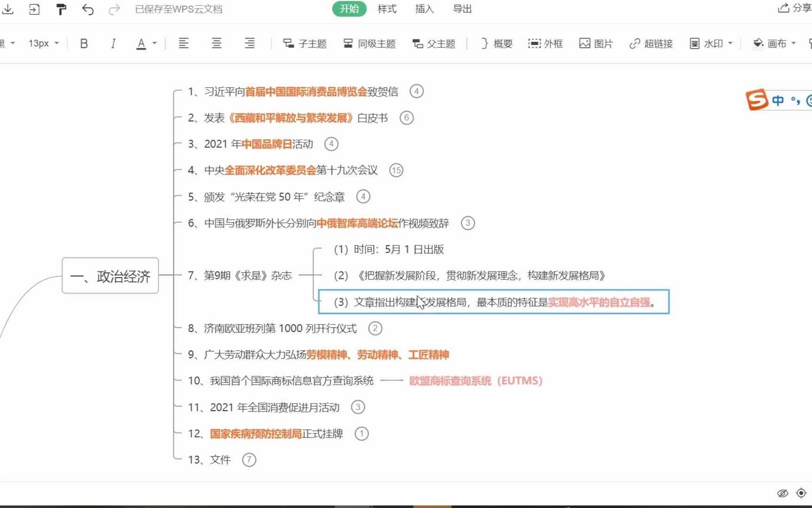Select topic 10、我国首个国际商标信息官方查询系统
This screenshot has height=508, width=812.
click(x=281, y=381)
